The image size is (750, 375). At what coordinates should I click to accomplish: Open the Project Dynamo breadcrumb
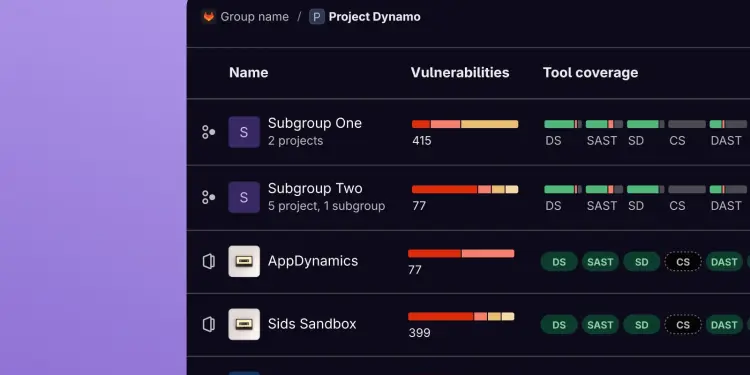[375, 17]
